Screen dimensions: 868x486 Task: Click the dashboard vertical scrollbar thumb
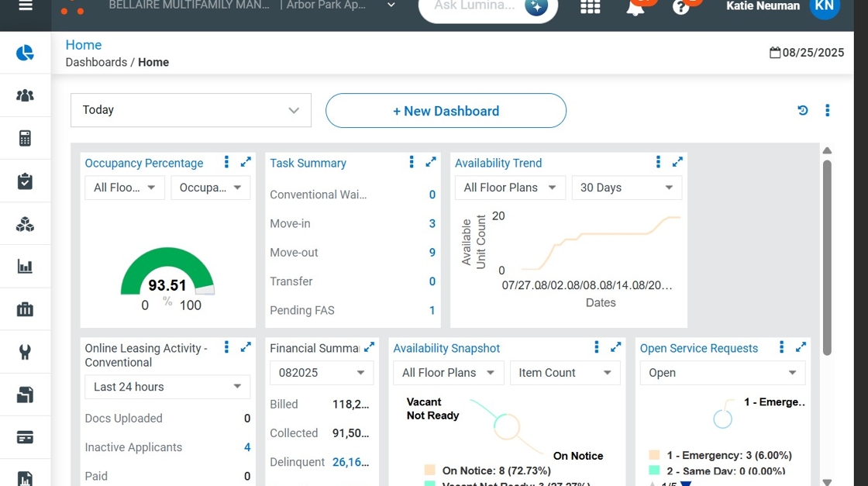[x=827, y=257]
